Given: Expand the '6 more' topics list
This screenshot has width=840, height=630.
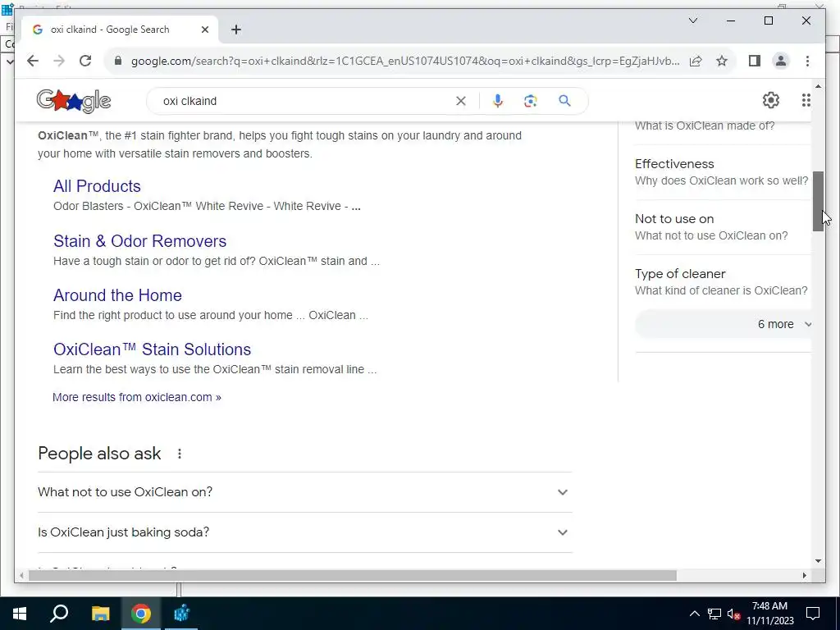Looking at the screenshot, I should tap(724, 324).
